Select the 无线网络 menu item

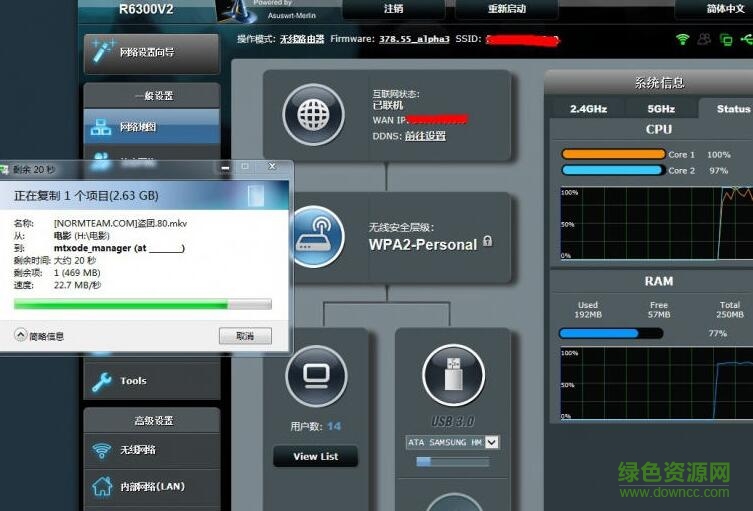(x=152, y=450)
